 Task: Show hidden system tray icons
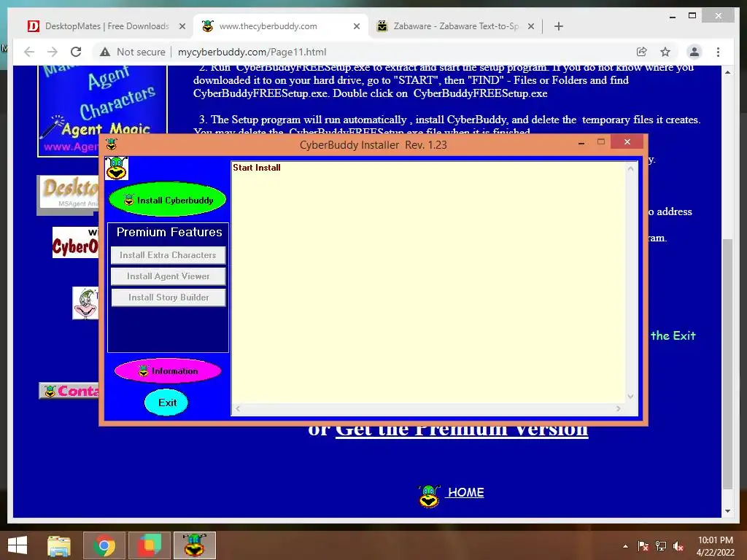click(625, 546)
